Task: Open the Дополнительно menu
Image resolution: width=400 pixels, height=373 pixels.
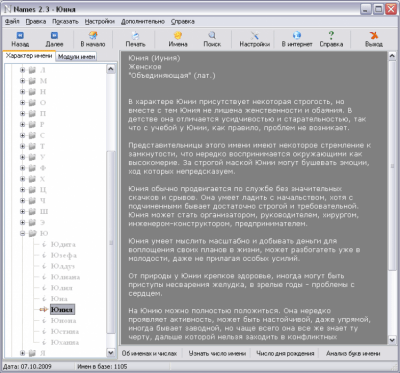Action: coord(143,22)
